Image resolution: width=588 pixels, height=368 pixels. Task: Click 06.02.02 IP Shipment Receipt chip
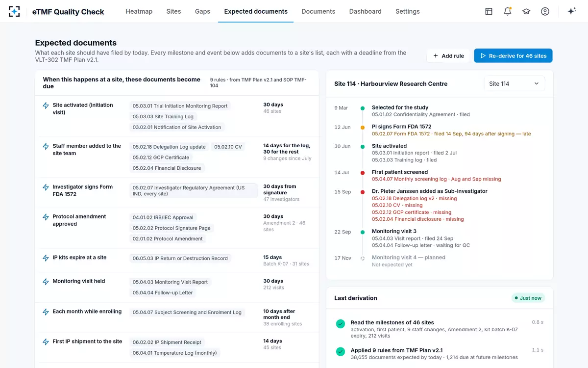(167, 342)
